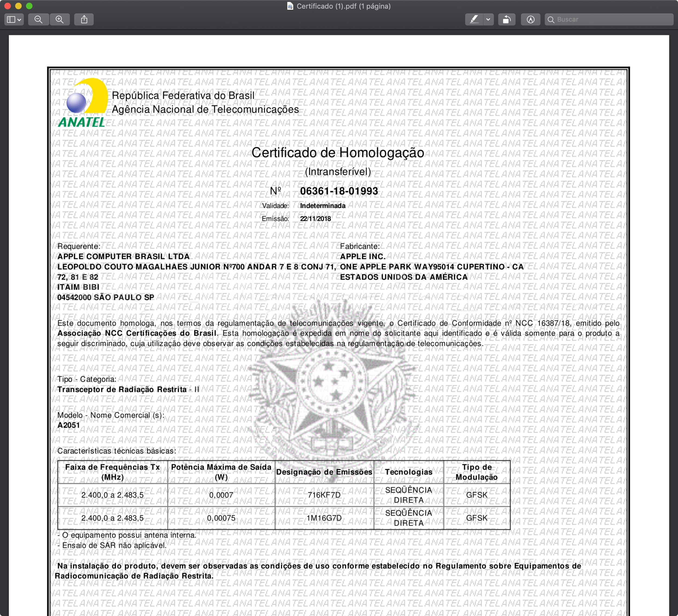The height and width of the screenshot is (616, 678).
Task: Click the address line 04542000 SÃO PAULO SP
Action: (x=106, y=297)
